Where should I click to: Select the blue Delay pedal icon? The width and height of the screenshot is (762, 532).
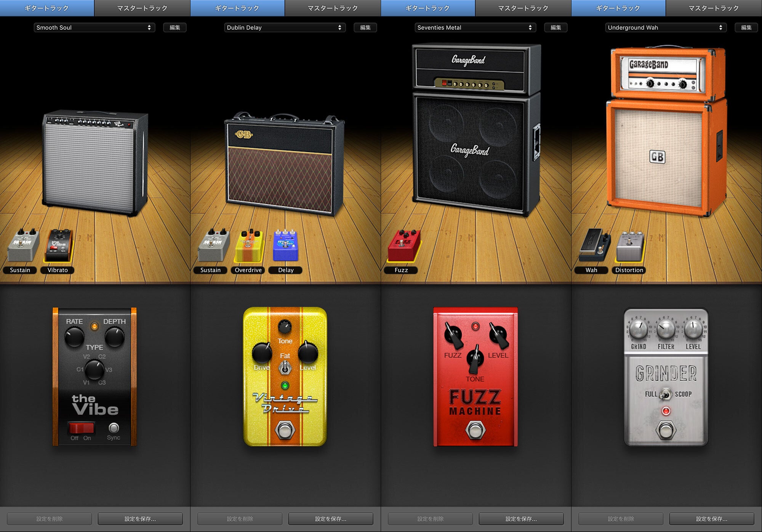coord(285,246)
